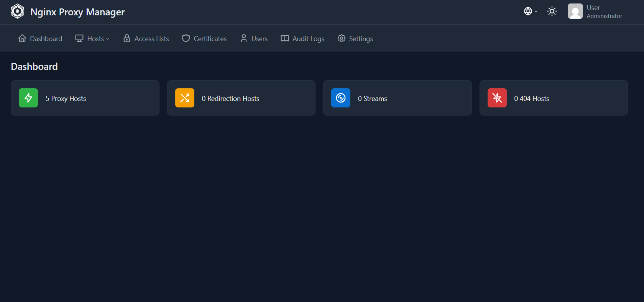Click the Dashboard home icon
This screenshot has height=302, width=644.
click(x=22, y=38)
